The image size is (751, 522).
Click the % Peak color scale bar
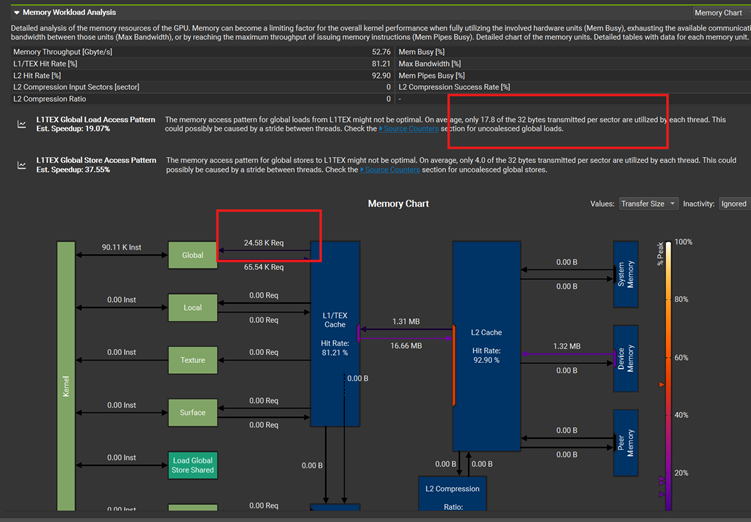[669, 376]
